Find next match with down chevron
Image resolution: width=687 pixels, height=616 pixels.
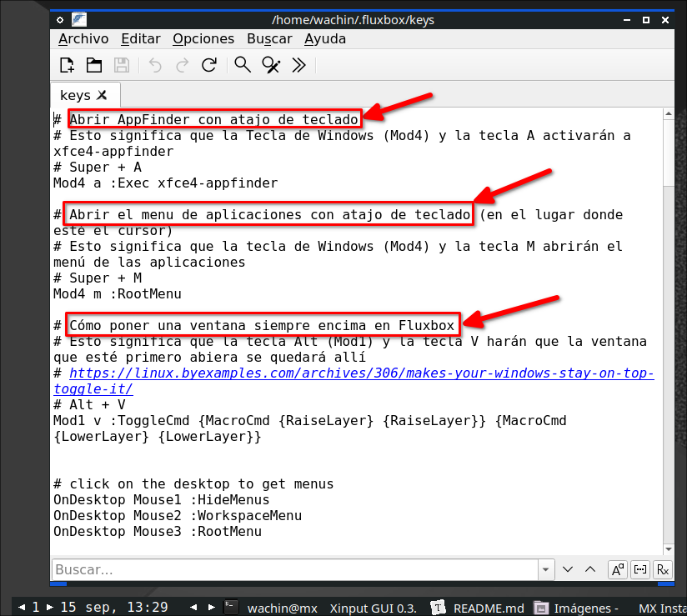568,569
